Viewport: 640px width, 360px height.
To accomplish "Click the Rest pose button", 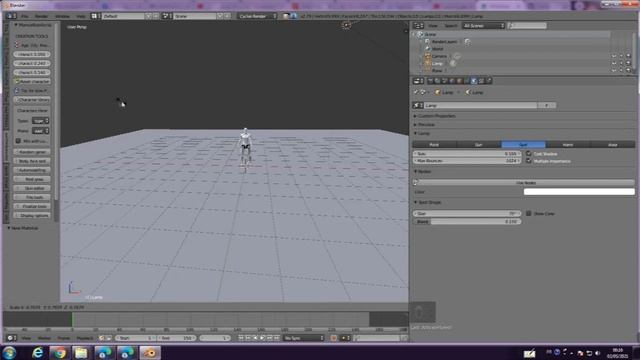I will point(32,179).
